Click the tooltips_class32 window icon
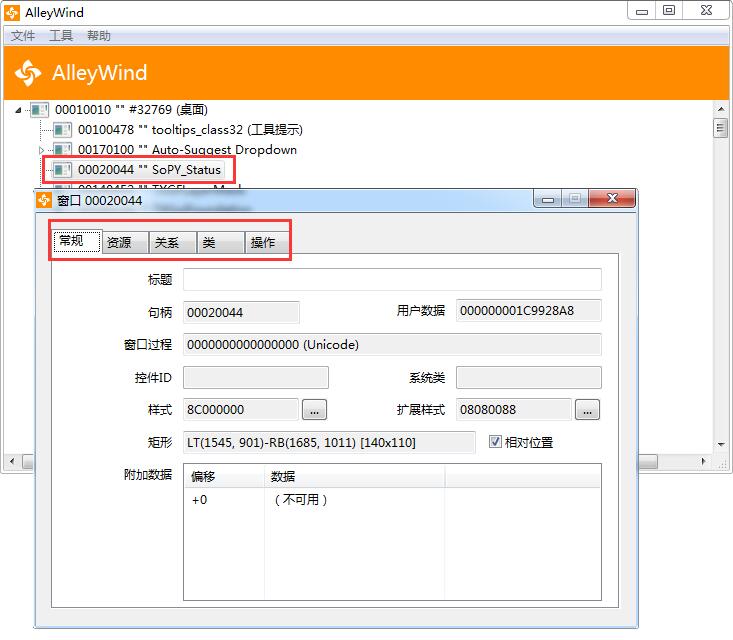 62,130
